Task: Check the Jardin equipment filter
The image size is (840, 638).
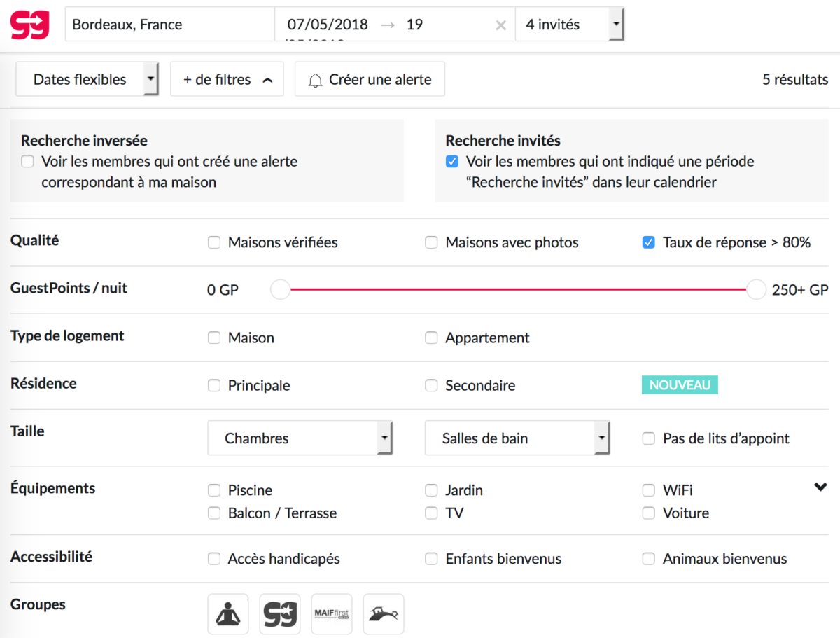Action: (431, 490)
